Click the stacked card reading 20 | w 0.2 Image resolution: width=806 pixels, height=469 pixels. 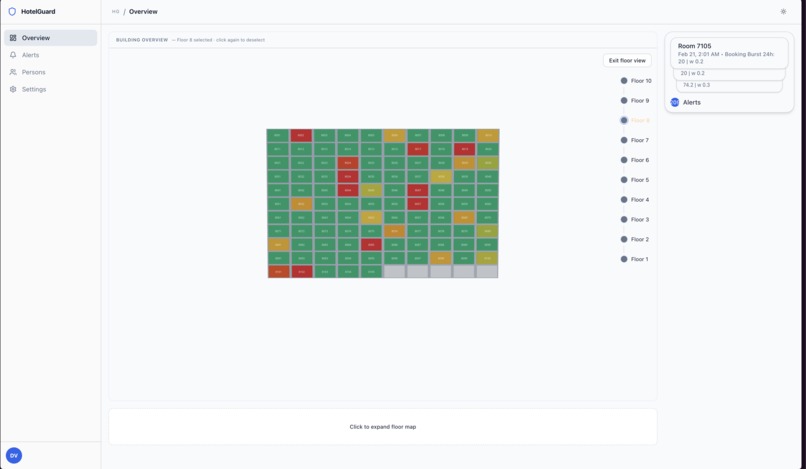(729, 74)
